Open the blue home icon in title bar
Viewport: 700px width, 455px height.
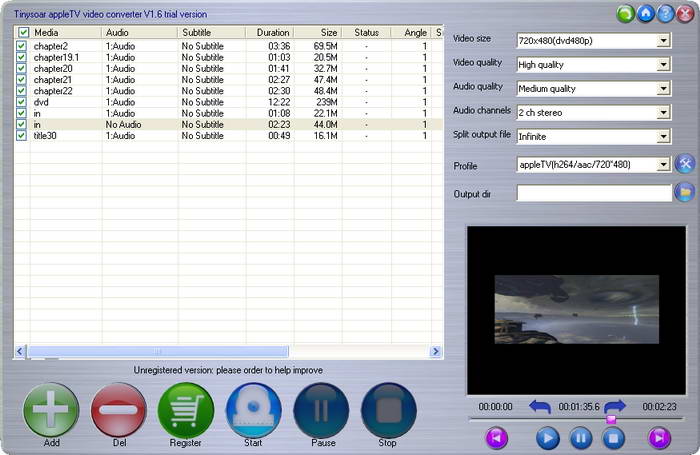(x=646, y=14)
